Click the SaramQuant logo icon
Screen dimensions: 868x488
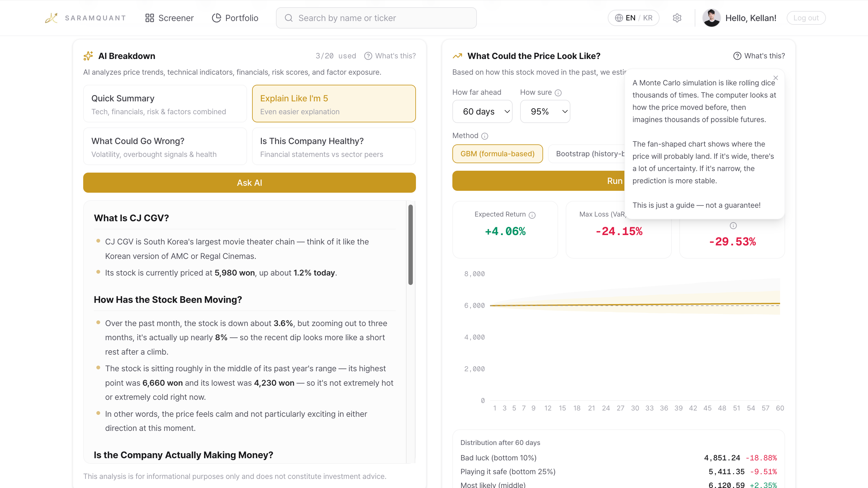click(51, 18)
